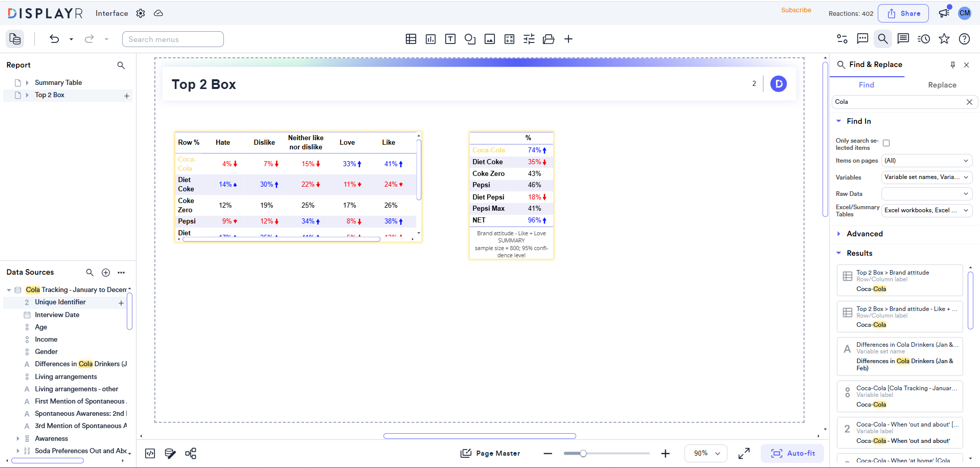Click the zoom slider handle
This screenshot has width=980, height=468.
(x=583, y=453)
